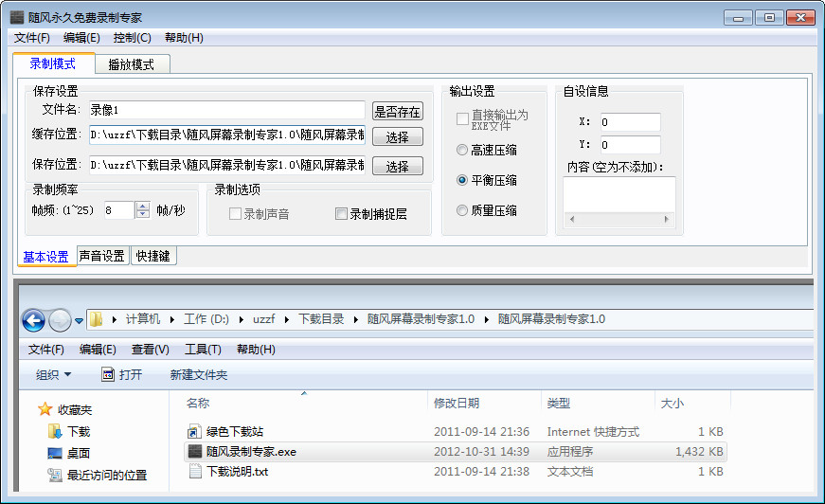Switch to the 播放模式 tab

pyautogui.click(x=132, y=64)
